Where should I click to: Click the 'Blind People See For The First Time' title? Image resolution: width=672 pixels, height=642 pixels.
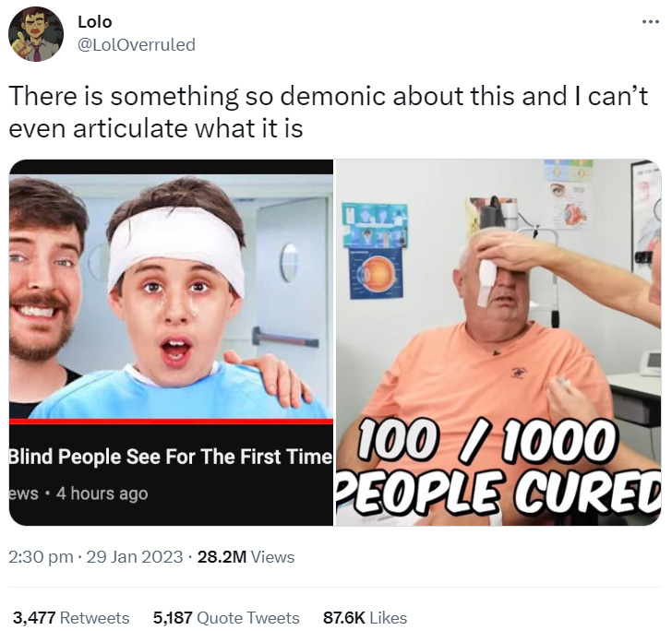pos(171,457)
